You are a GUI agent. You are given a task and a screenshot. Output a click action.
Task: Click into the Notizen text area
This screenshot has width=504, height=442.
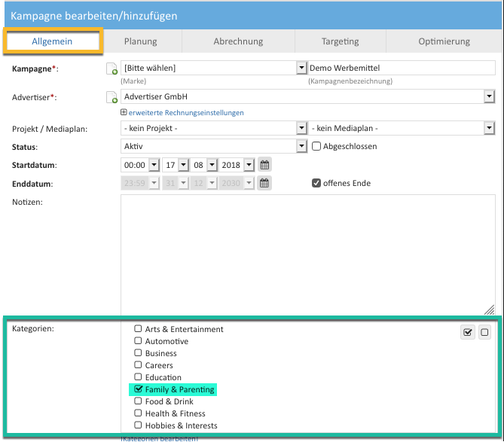pos(307,254)
